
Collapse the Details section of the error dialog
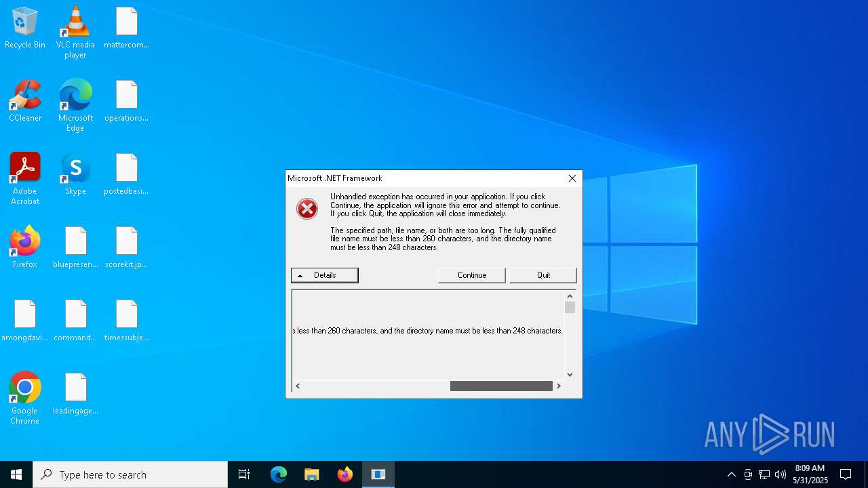[x=325, y=275]
